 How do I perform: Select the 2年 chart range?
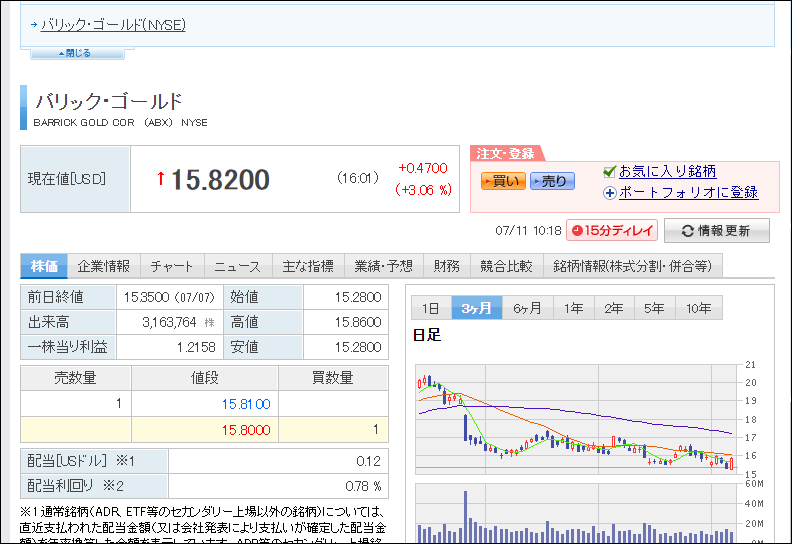pyautogui.click(x=614, y=308)
